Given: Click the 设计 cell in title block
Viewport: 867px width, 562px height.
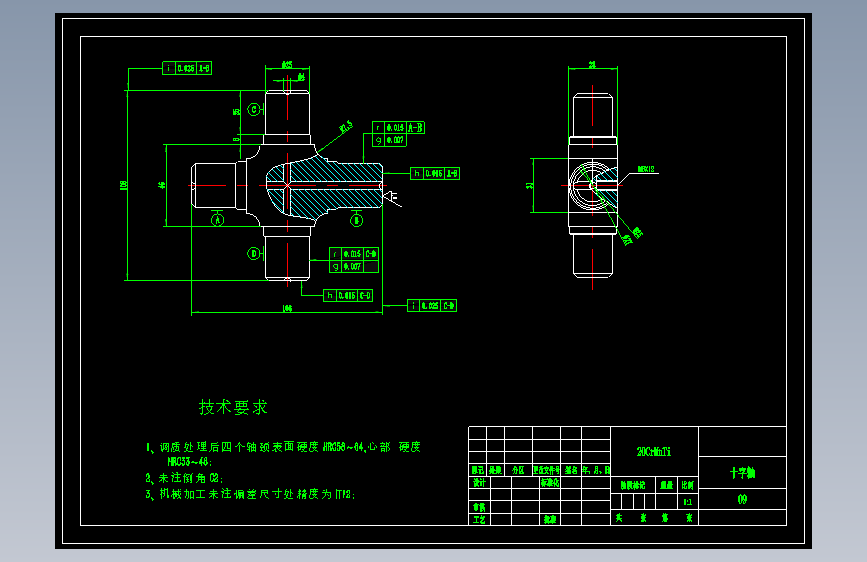Looking at the screenshot, I should (x=479, y=482).
